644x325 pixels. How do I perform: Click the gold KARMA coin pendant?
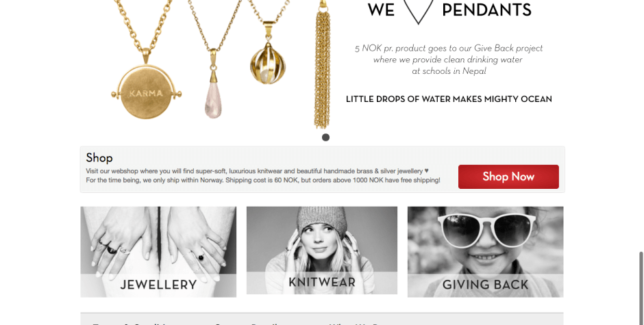tap(146, 91)
